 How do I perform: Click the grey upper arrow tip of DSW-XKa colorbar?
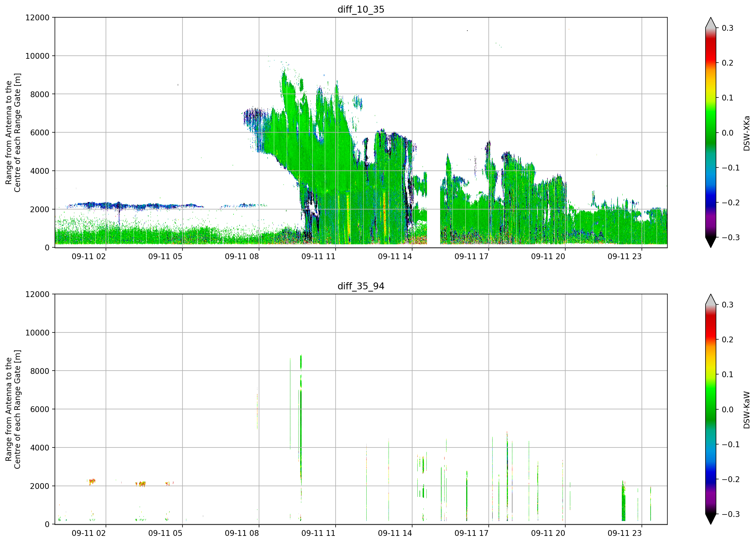pos(711,23)
